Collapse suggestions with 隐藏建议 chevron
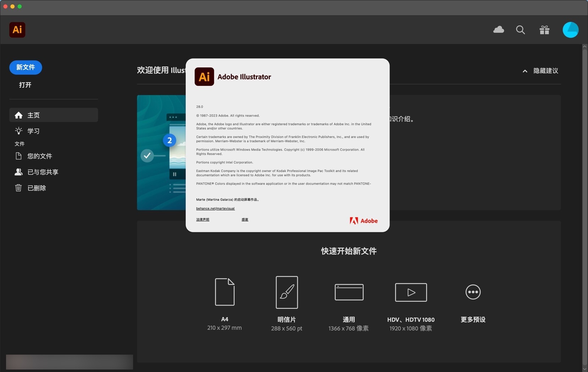Image resolution: width=588 pixels, height=372 pixels. tap(525, 71)
